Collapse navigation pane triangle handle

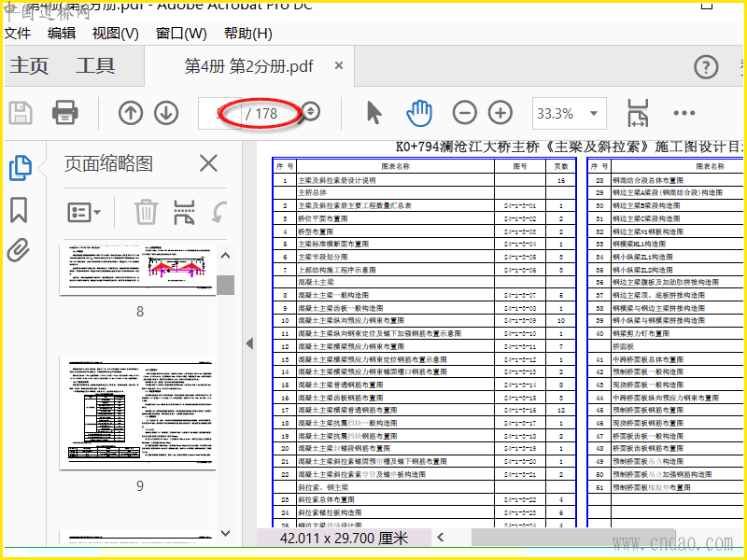[x=249, y=343]
